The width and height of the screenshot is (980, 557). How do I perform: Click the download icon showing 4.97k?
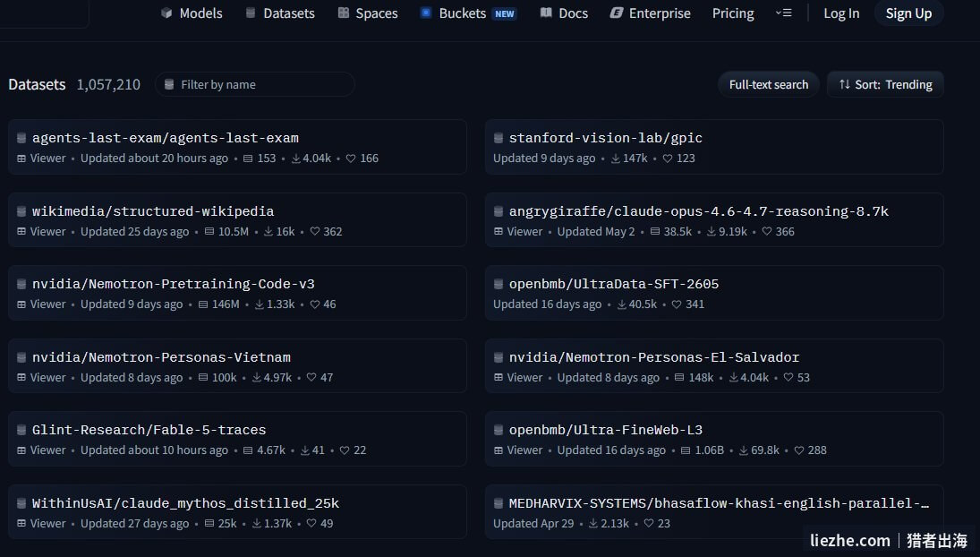point(256,378)
